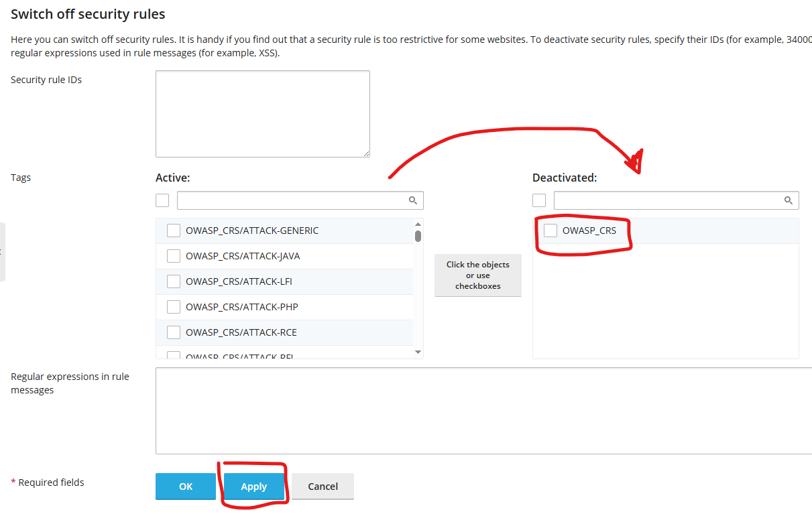Viewport: 812px width, 514px height.
Task: Select the OWASP_CRS/ATTACK-LFI tag text
Action: [x=239, y=281]
